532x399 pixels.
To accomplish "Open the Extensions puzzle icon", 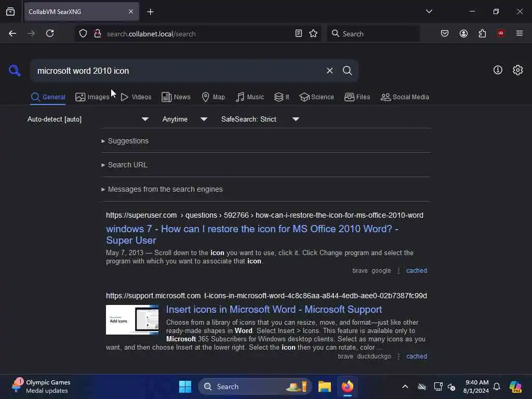I will point(482,33).
